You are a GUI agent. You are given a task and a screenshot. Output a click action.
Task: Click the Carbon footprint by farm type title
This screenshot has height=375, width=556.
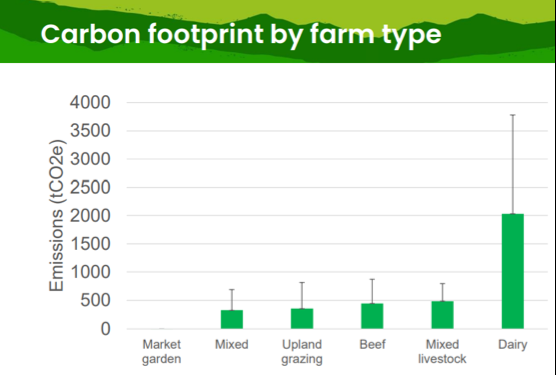click(241, 34)
